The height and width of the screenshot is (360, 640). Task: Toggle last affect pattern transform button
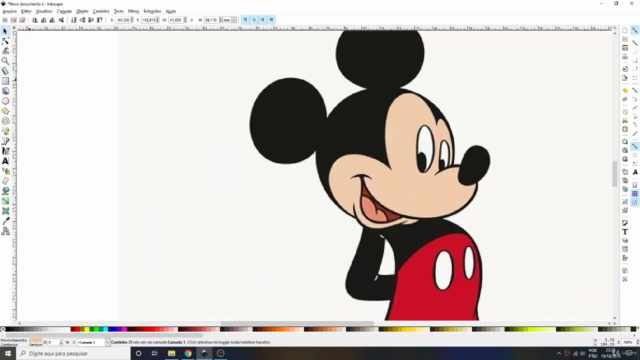[x=271, y=20]
